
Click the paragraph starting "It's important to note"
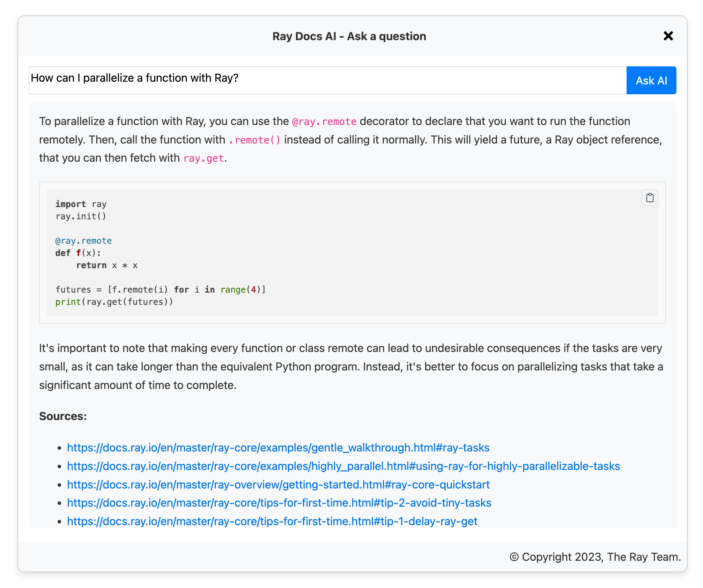351,367
